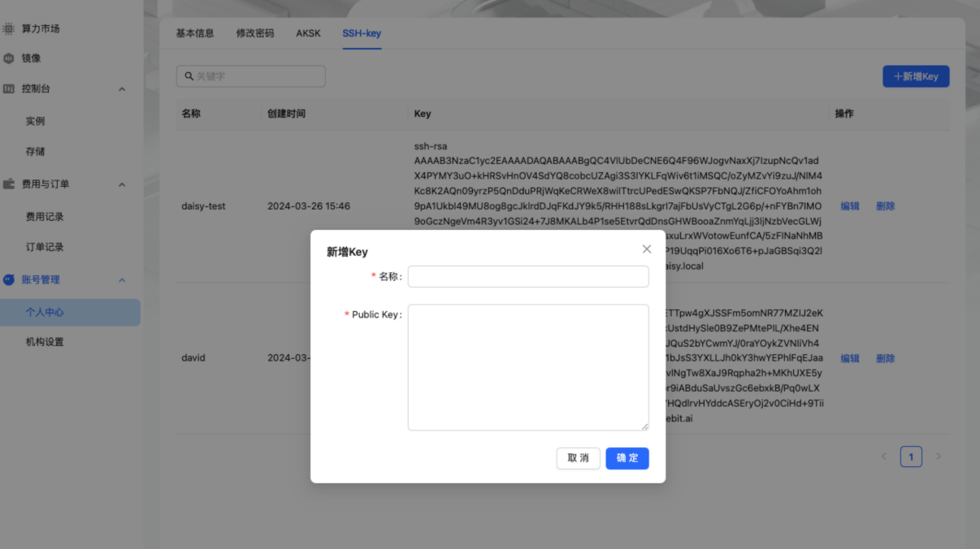980x549 pixels.
Task: Collapse the 账号管理 menu section
Action: coord(122,280)
